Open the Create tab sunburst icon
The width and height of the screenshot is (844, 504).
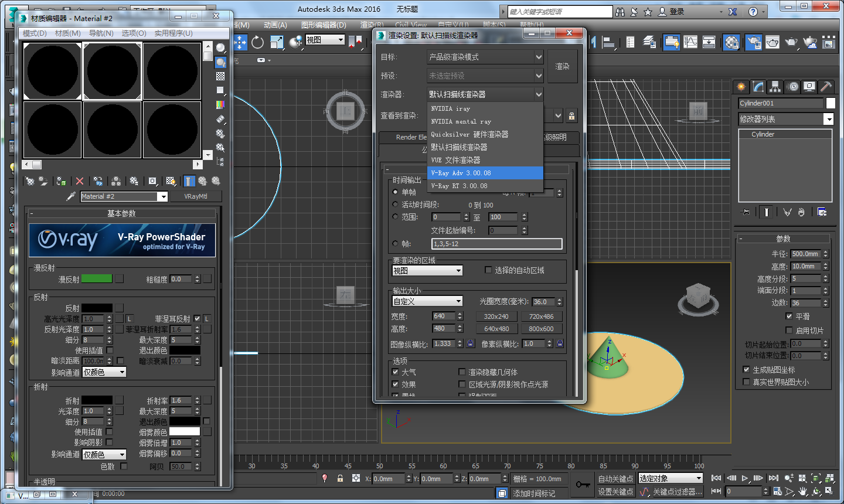(741, 87)
